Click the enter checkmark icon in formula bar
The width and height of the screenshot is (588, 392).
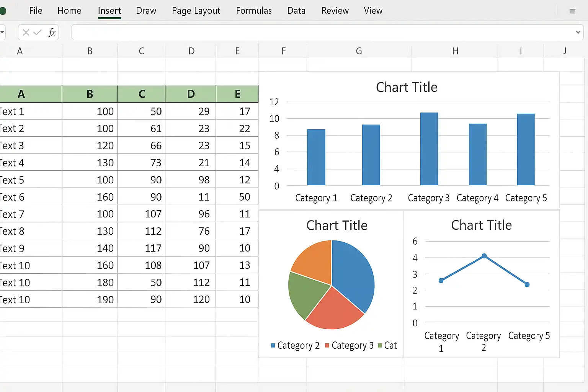(38, 33)
